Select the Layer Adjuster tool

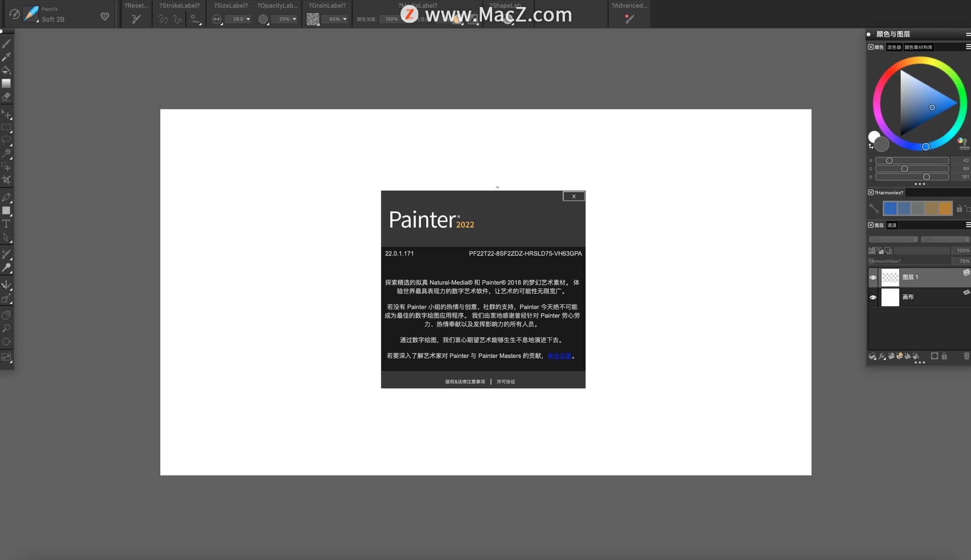click(6, 114)
